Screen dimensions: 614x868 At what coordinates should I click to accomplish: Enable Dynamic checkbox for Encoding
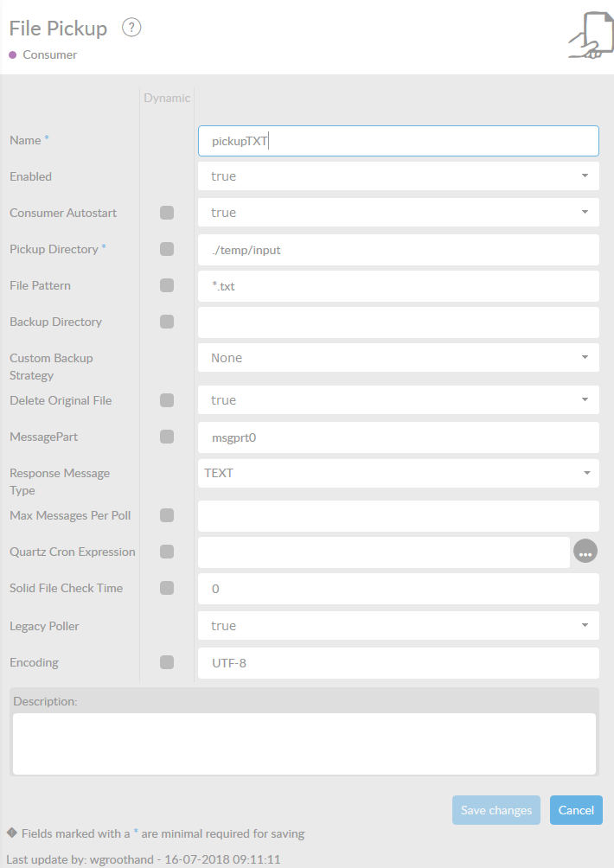pyautogui.click(x=167, y=662)
